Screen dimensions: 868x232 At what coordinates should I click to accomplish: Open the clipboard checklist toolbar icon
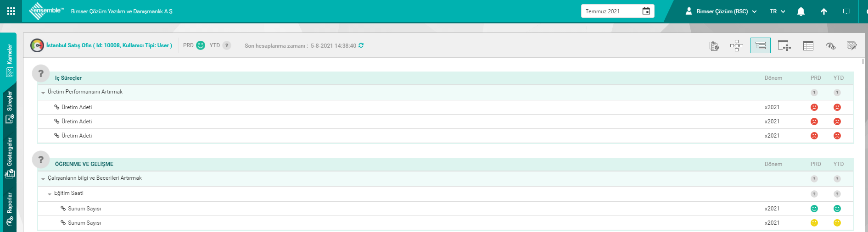(714, 45)
